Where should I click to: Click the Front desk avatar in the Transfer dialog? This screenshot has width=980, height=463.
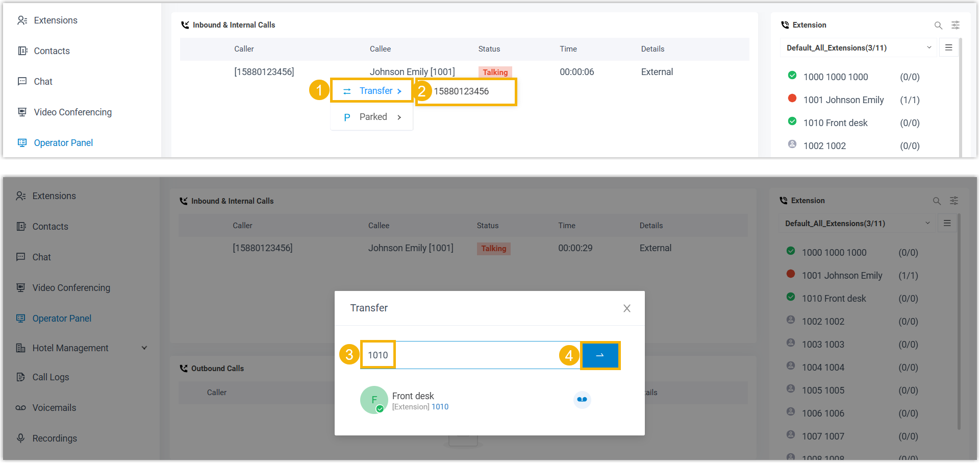coord(374,400)
